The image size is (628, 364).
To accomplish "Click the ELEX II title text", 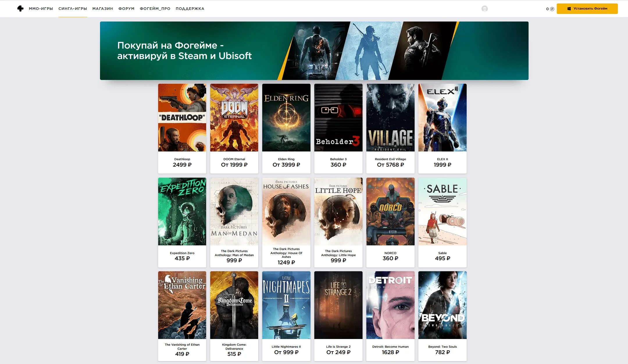I will 442,159.
